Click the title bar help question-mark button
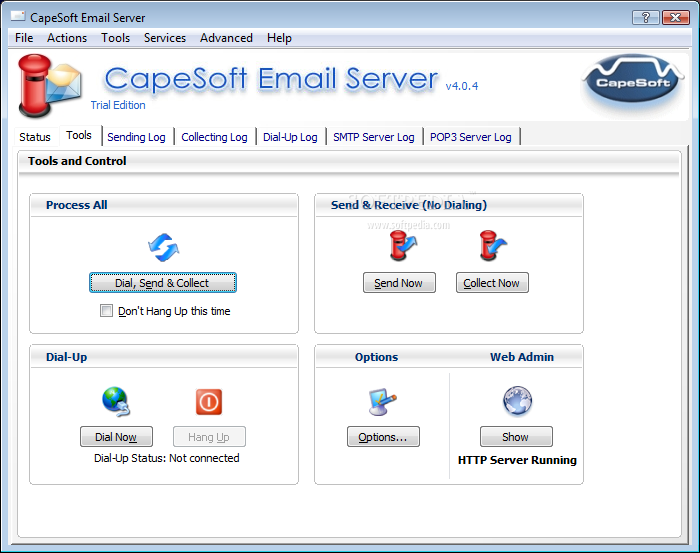 tap(646, 17)
